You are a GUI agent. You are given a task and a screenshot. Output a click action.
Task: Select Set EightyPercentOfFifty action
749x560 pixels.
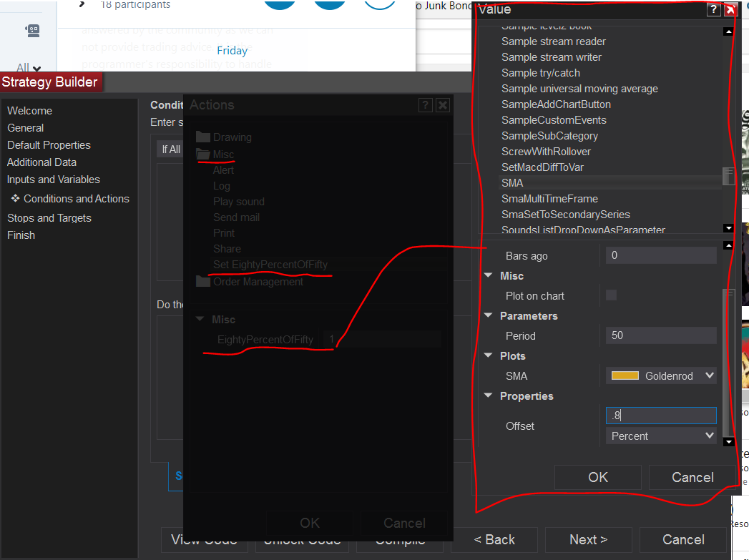tap(270, 265)
